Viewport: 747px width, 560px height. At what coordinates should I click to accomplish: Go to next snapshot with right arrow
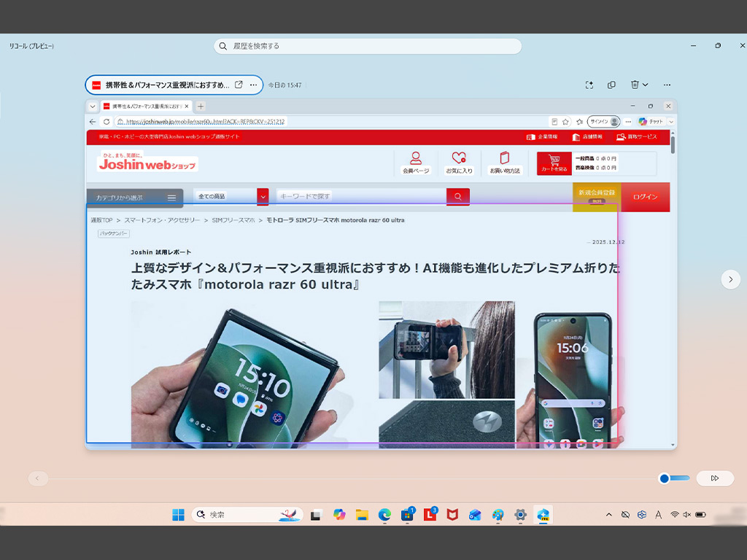731,279
